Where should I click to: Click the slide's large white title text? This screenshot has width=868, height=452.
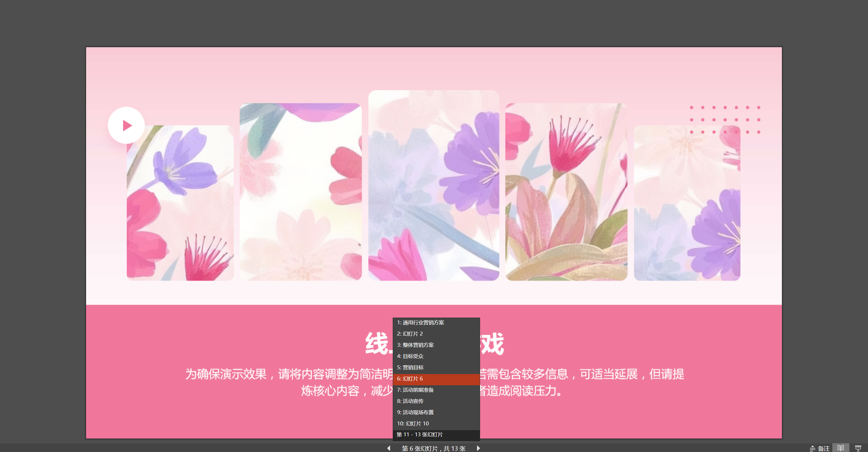[x=435, y=344]
